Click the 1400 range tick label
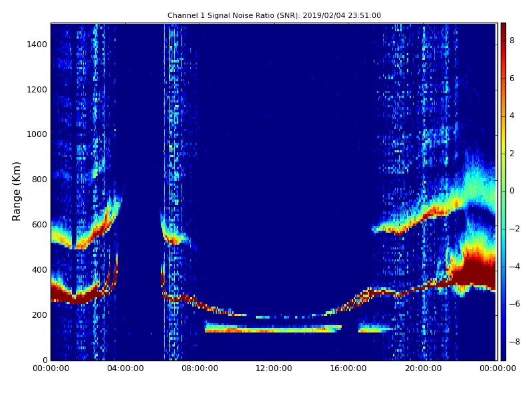532x399 pixels. click(x=37, y=45)
